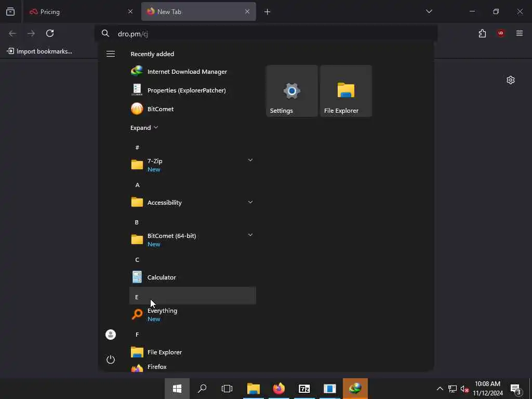Open the Firefox application menu
532x399 pixels.
(x=520, y=33)
